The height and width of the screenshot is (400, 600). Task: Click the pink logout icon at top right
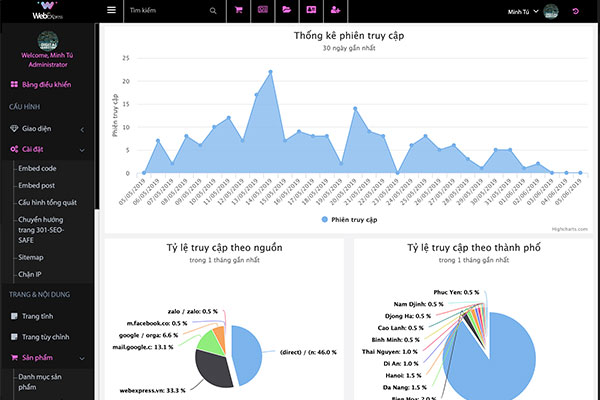(x=575, y=11)
